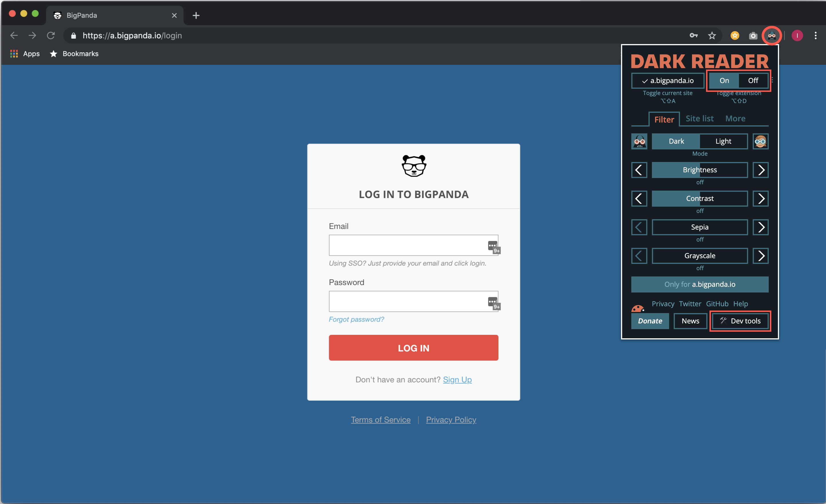Switch to the More tab
826x504 pixels.
pos(735,118)
